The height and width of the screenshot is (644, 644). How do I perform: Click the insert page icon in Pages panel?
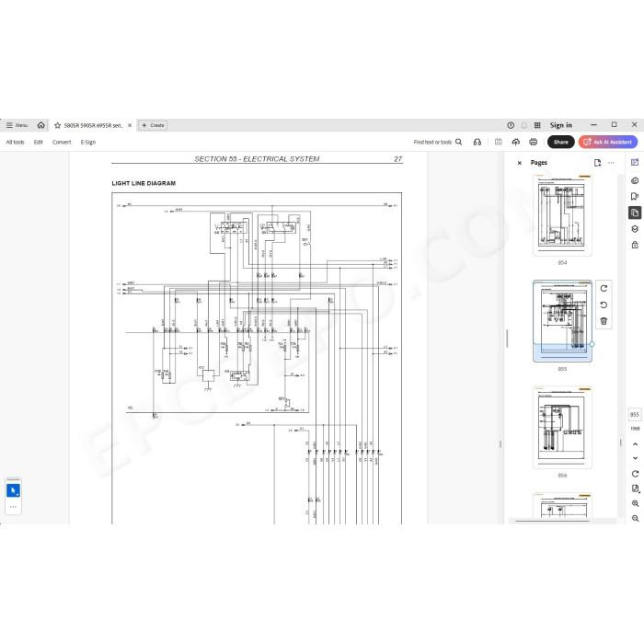(598, 163)
